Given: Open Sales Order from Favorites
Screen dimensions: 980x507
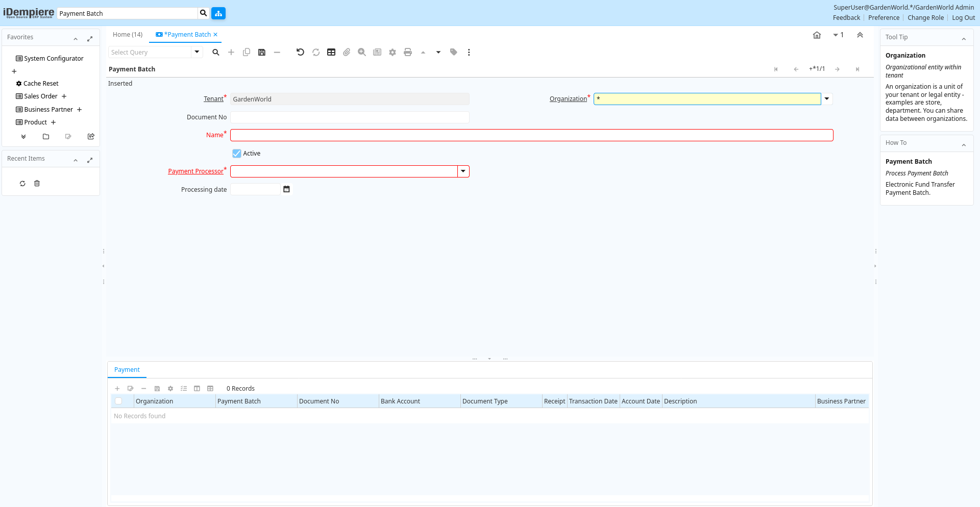Looking at the screenshot, I should (x=41, y=96).
